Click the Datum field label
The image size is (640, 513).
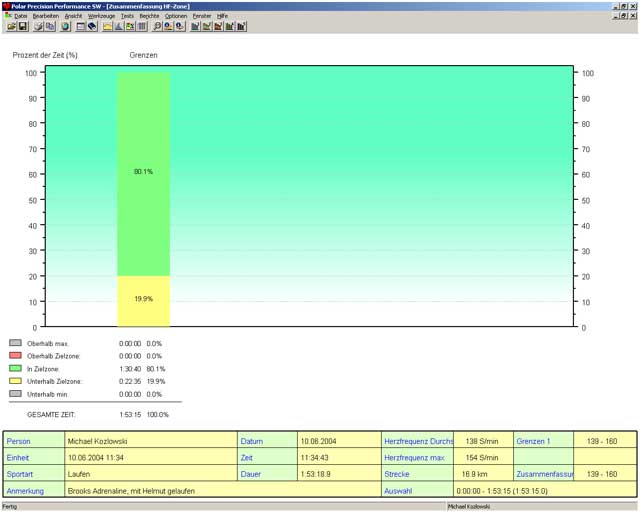tap(251, 441)
